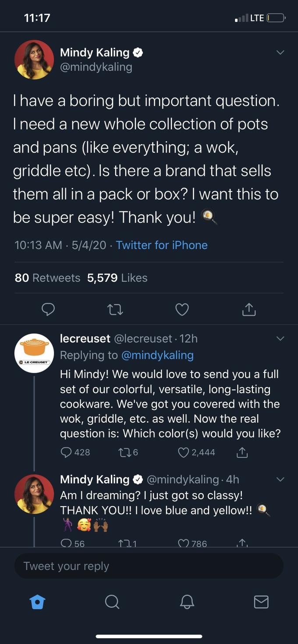Open the reply icon on Mindy's tweet
298x644 pixels.
(x=48, y=309)
